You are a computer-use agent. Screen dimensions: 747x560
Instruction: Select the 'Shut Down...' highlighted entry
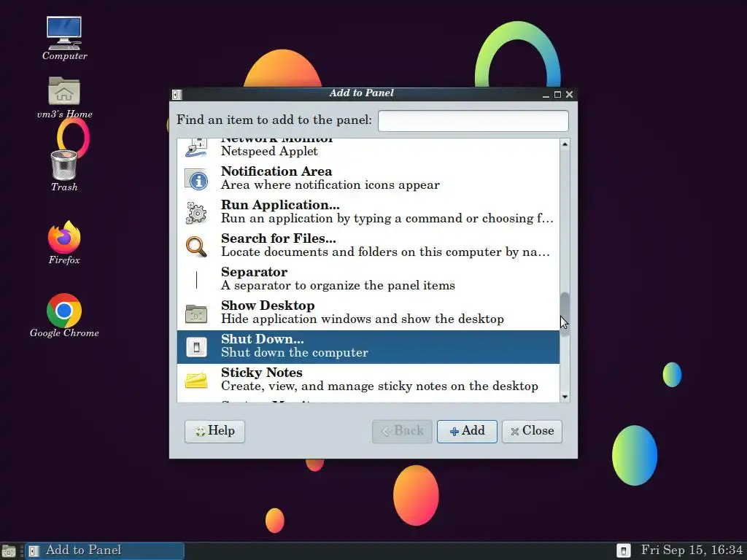point(368,346)
